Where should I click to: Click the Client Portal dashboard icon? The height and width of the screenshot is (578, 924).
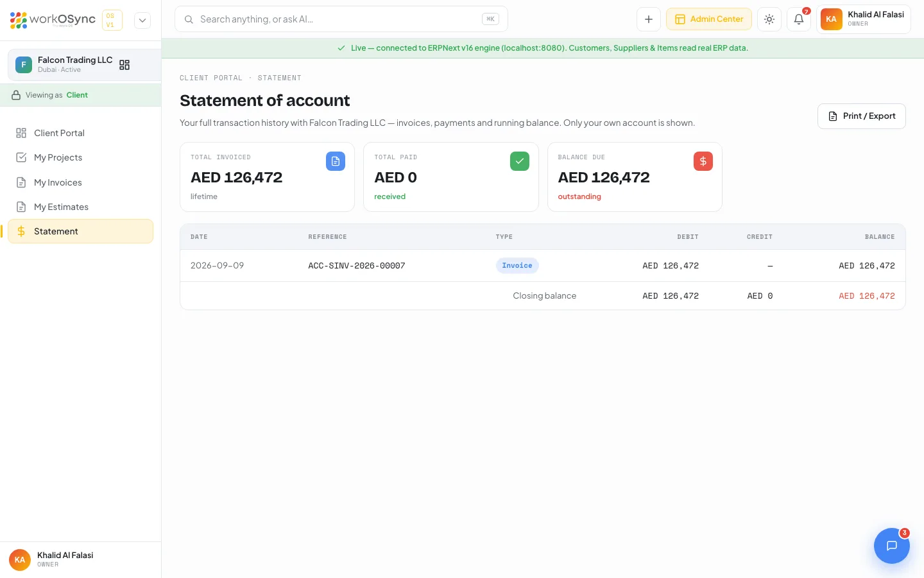[x=21, y=133]
